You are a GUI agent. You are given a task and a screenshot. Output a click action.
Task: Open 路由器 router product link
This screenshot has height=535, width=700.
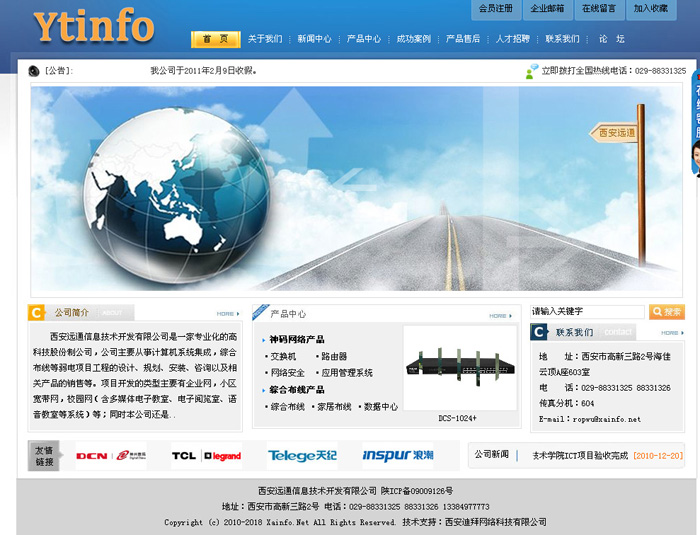pos(334,356)
